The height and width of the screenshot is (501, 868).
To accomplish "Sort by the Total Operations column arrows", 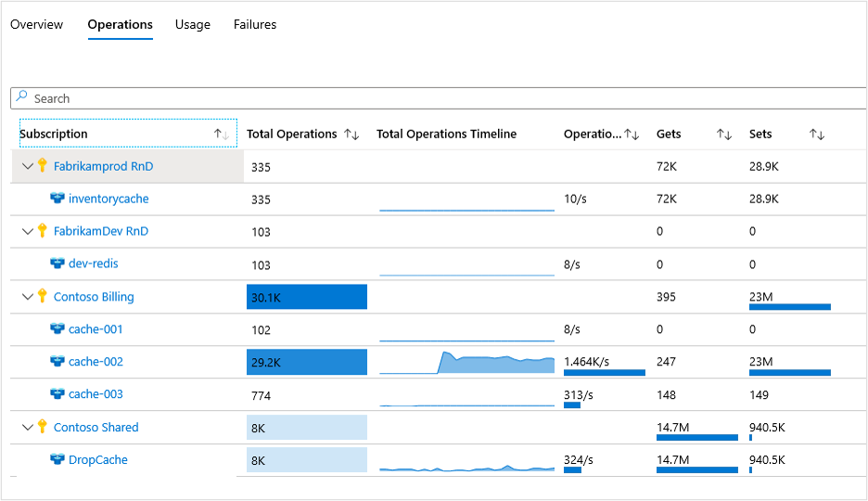I will 351,135.
